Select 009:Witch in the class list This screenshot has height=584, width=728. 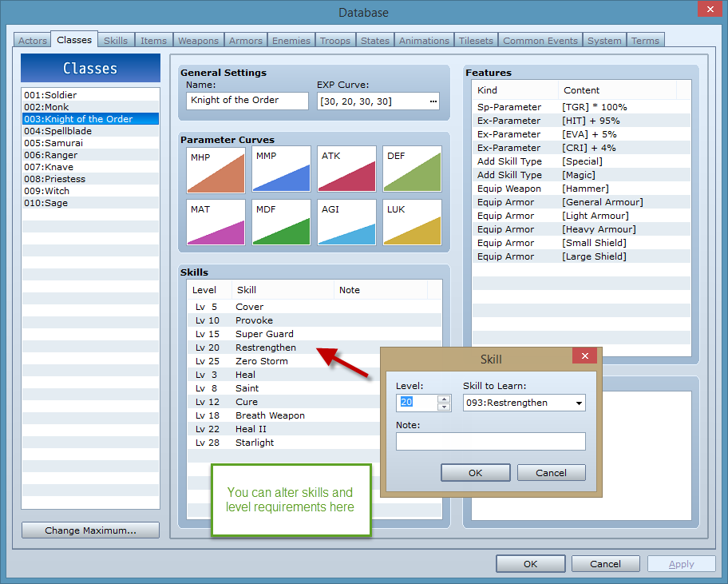click(90, 191)
